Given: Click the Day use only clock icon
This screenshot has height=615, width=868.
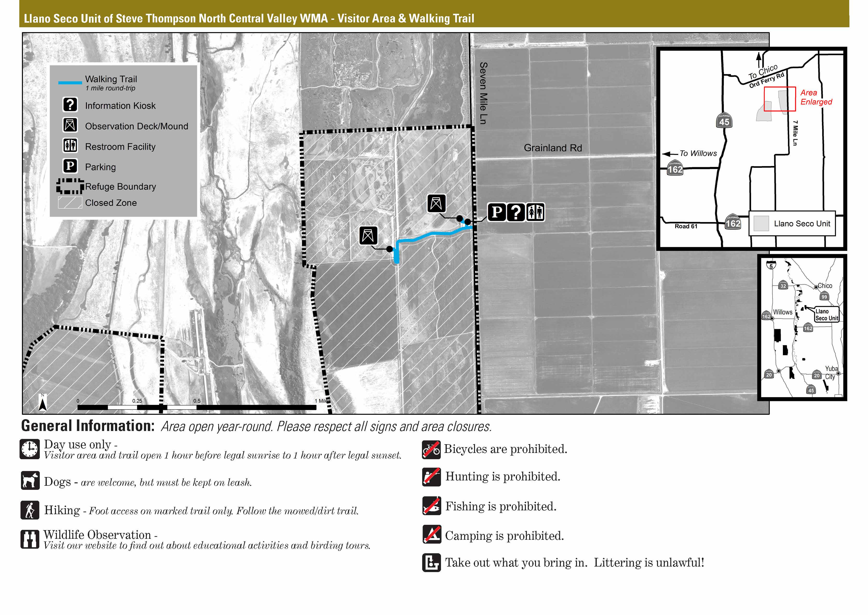Looking at the screenshot, I should pyautogui.click(x=29, y=450).
